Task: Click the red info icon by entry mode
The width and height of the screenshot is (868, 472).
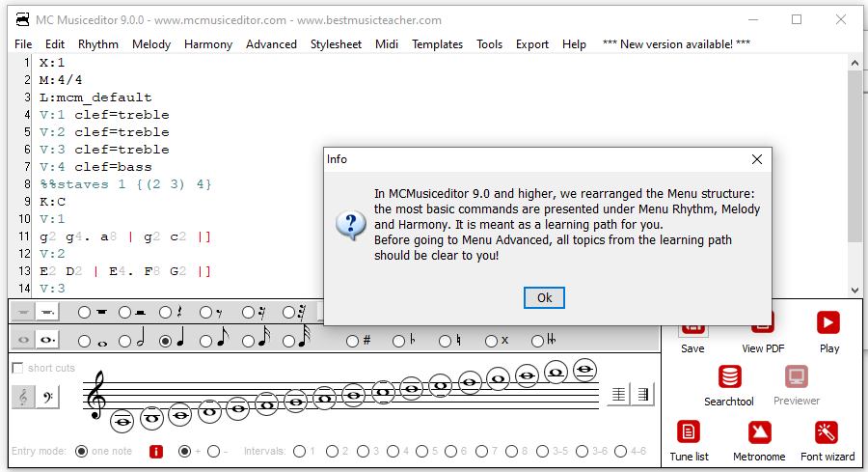Action: [156, 452]
